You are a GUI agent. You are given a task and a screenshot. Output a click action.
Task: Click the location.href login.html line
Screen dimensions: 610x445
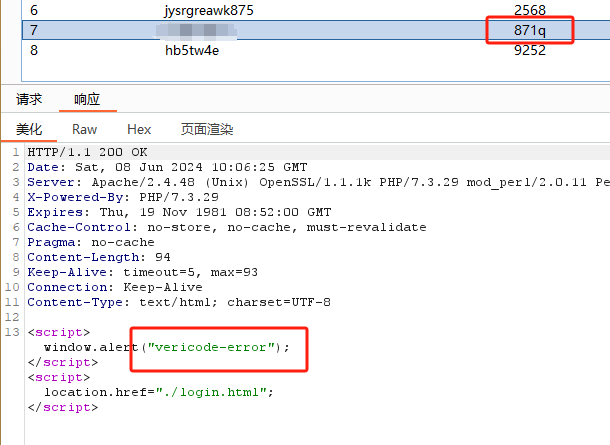159,392
